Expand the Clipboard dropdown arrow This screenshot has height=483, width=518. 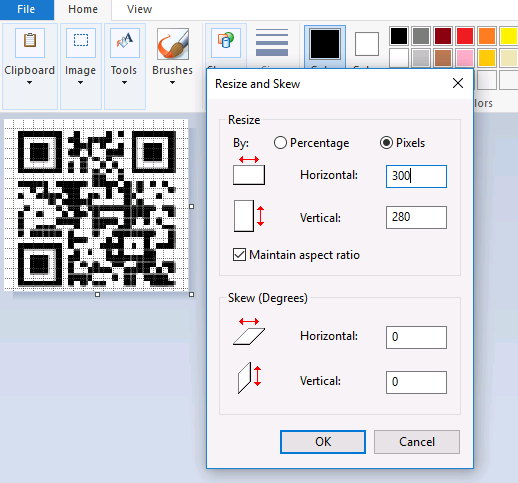(x=29, y=83)
